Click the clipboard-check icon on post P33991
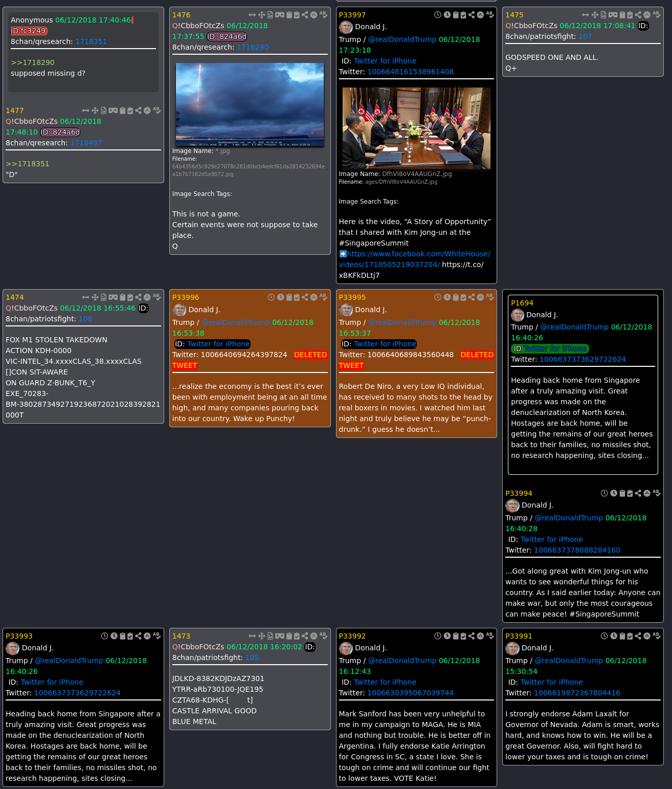672x789 pixels. click(630, 636)
